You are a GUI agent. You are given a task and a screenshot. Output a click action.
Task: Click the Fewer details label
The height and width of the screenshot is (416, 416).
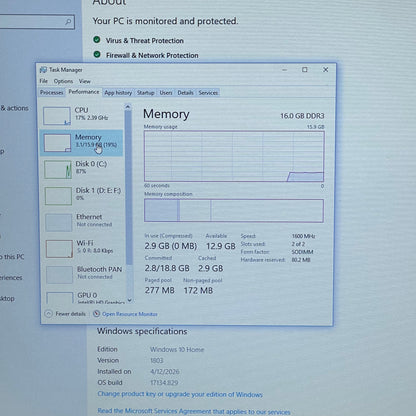(70, 314)
